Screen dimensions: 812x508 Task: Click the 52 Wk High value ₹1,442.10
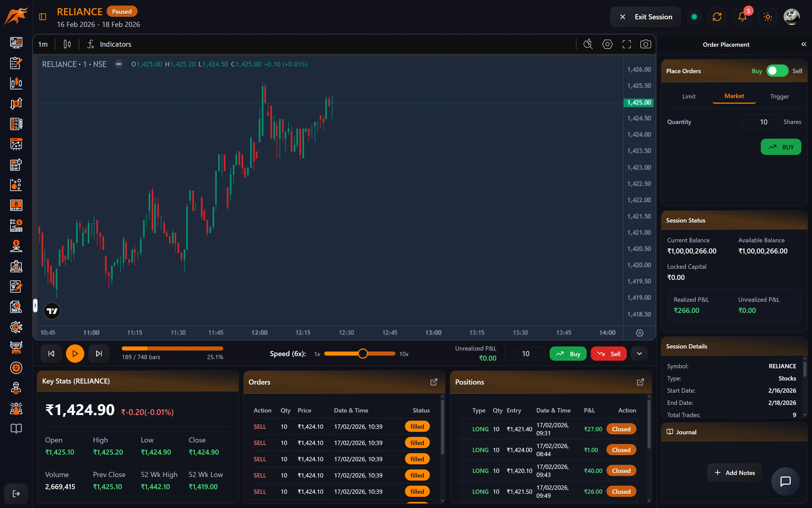point(155,486)
